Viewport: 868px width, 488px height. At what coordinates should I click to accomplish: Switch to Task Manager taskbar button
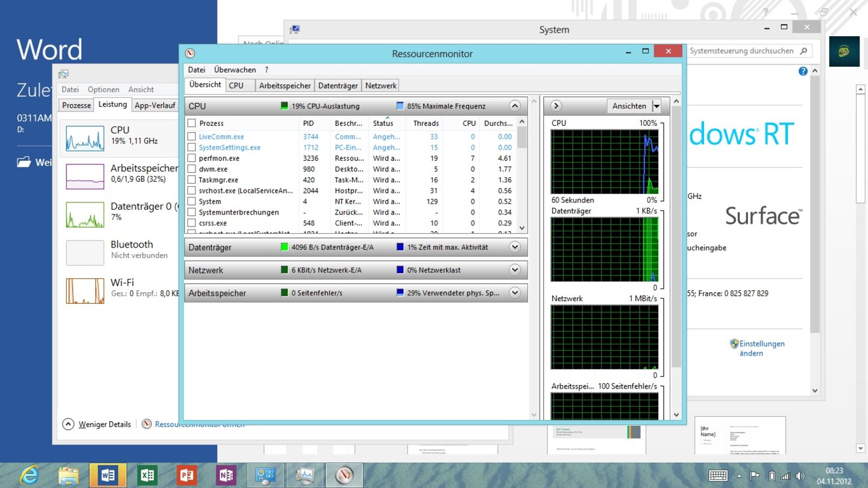point(305,475)
